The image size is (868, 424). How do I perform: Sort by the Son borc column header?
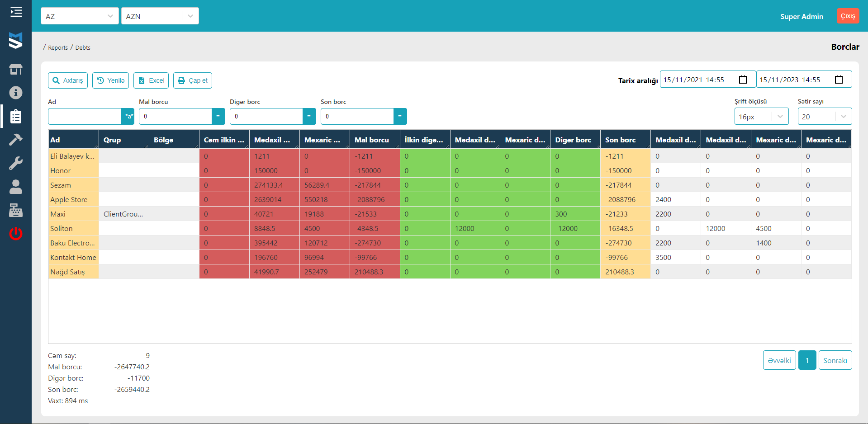626,140
